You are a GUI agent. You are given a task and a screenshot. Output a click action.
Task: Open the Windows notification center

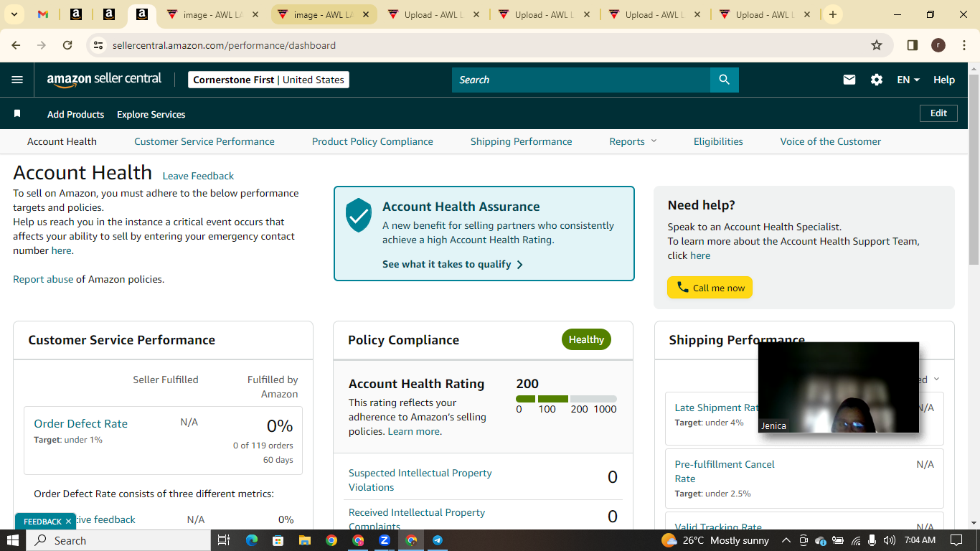tap(956, 540)
